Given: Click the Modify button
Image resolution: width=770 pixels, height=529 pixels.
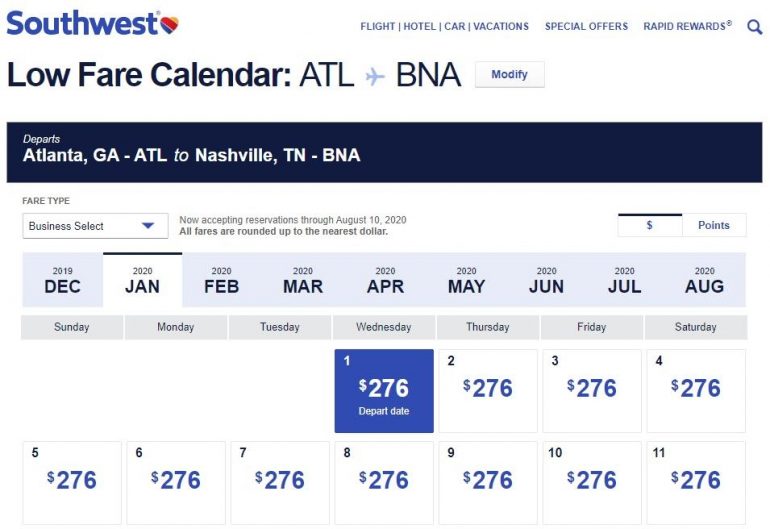Looking at the screenshot, I should tap(509, 75).
